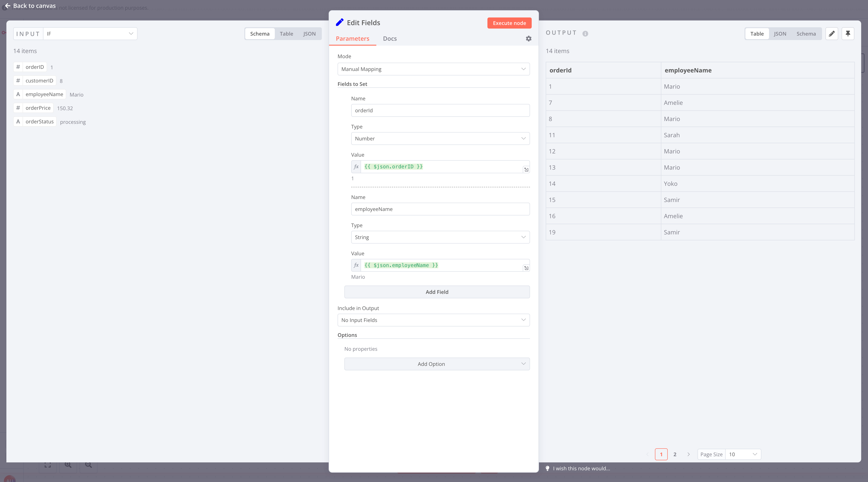Screen dimensions: 868x482
Task: Click the pencil edit icon above the output table
Action: point(832,33)
